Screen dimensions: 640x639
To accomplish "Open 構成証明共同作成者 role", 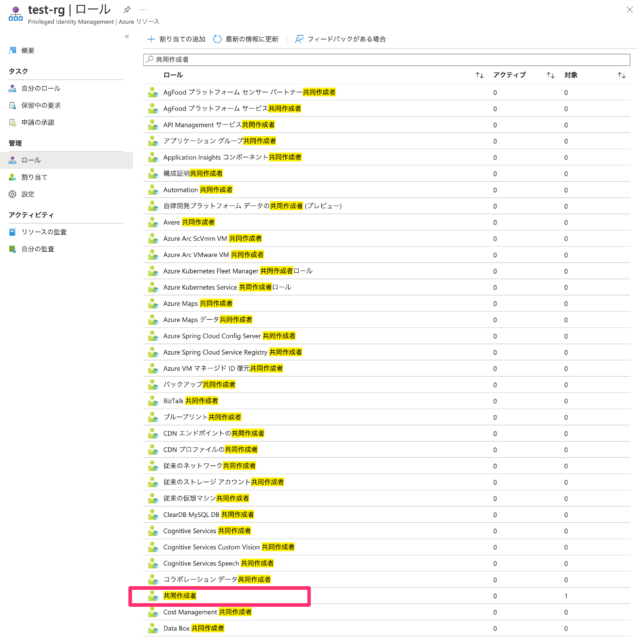I will pos(193,173).
